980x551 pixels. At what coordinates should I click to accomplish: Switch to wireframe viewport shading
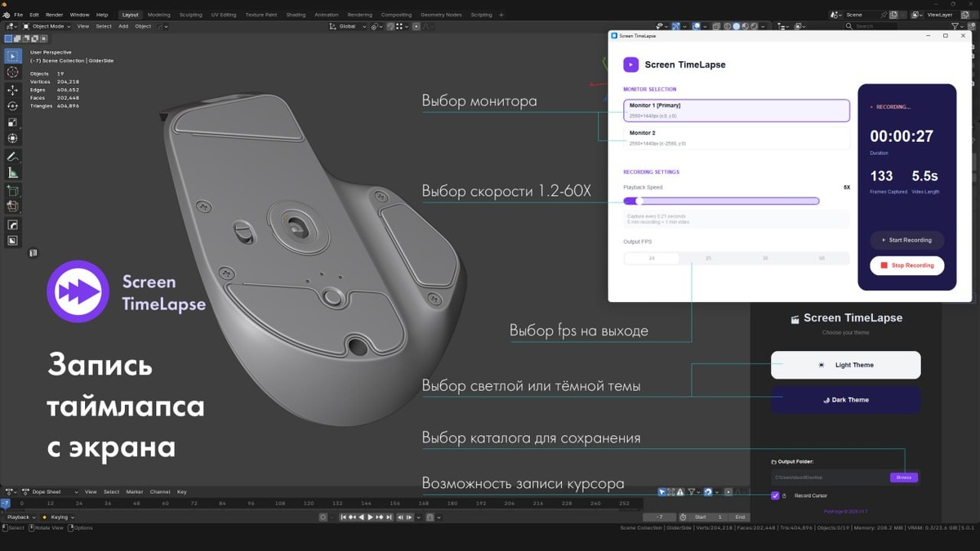[726, 26]
